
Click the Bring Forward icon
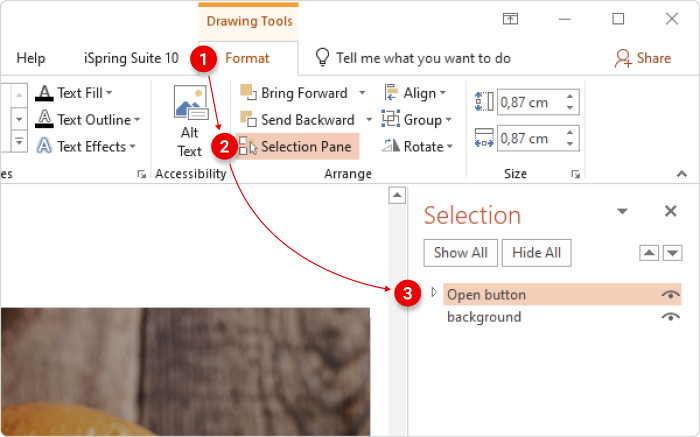pos(248,92)
